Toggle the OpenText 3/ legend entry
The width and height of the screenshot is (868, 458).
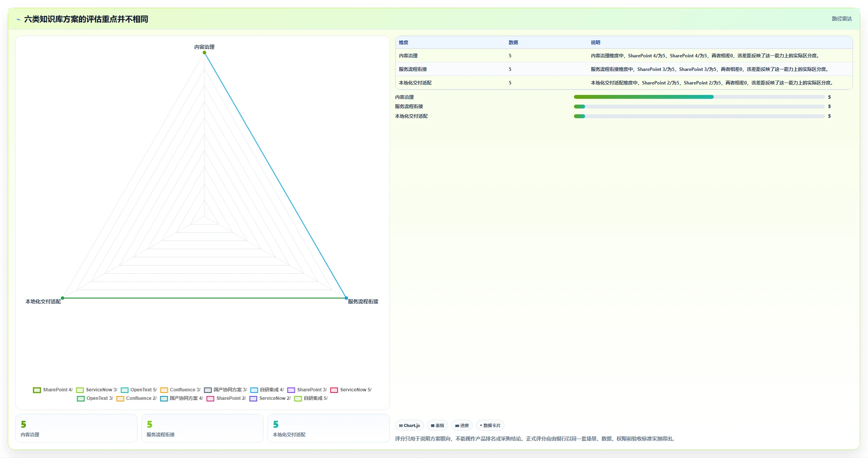(95, 398)
